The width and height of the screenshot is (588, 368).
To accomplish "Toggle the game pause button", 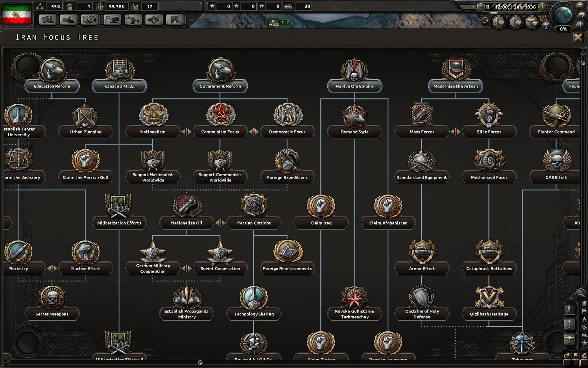I will (x=487, y=7).
